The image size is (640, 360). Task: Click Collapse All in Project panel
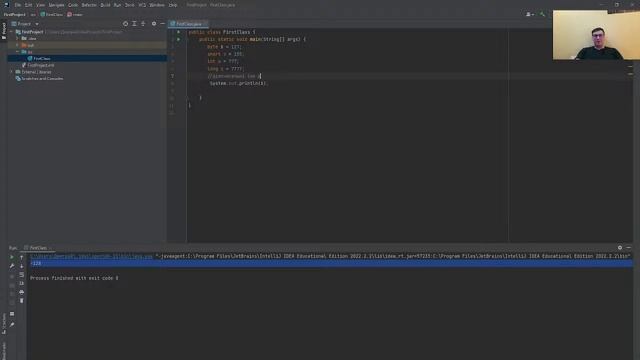click(x=143, y=24)
